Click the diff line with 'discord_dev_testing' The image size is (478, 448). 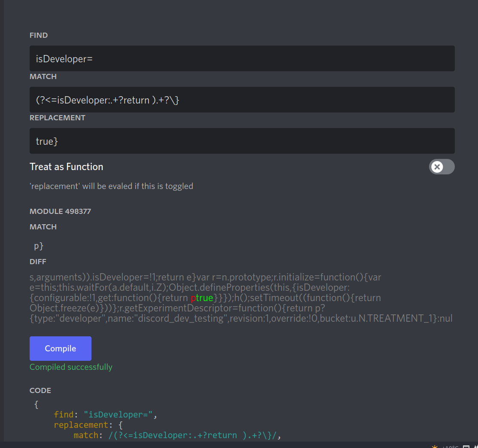click(x=241, y=318)
